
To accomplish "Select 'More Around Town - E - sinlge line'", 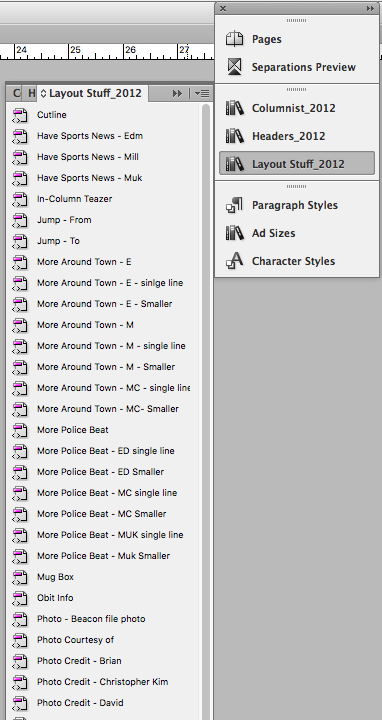I will [110, 283].
